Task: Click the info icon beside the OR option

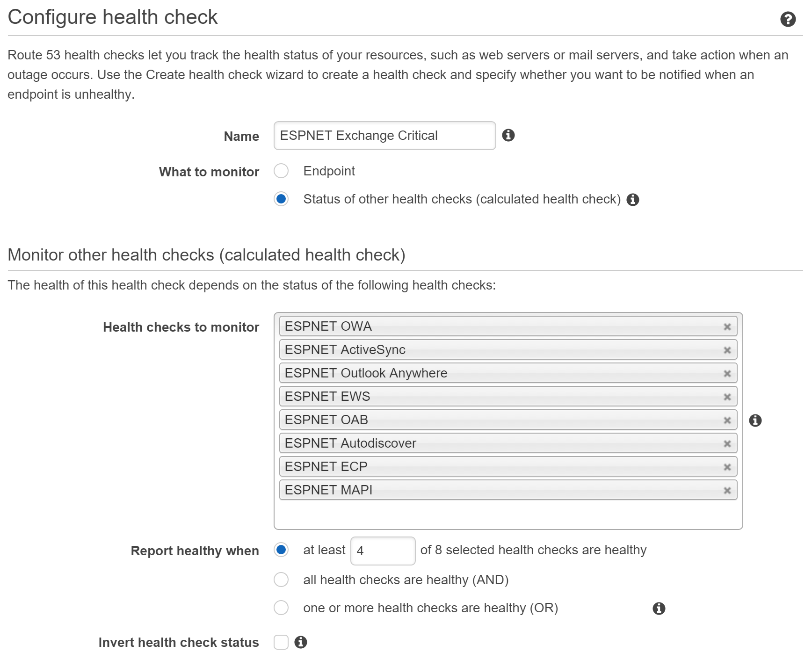Action: (x=659, y=608)
